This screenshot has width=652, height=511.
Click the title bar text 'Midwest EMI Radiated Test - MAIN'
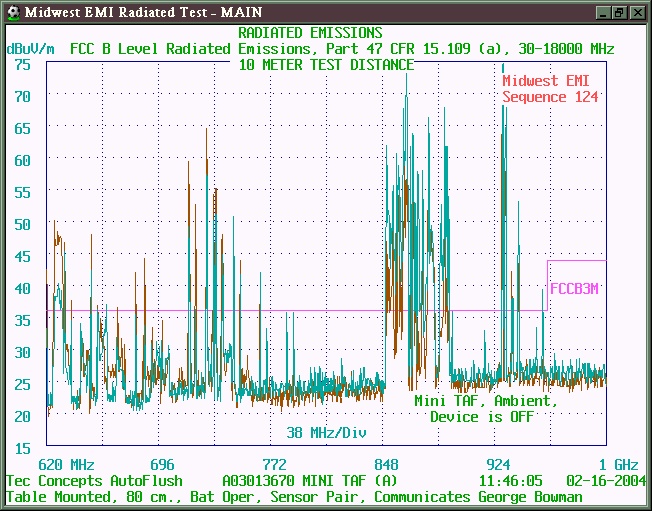click(x=138, y=12)
